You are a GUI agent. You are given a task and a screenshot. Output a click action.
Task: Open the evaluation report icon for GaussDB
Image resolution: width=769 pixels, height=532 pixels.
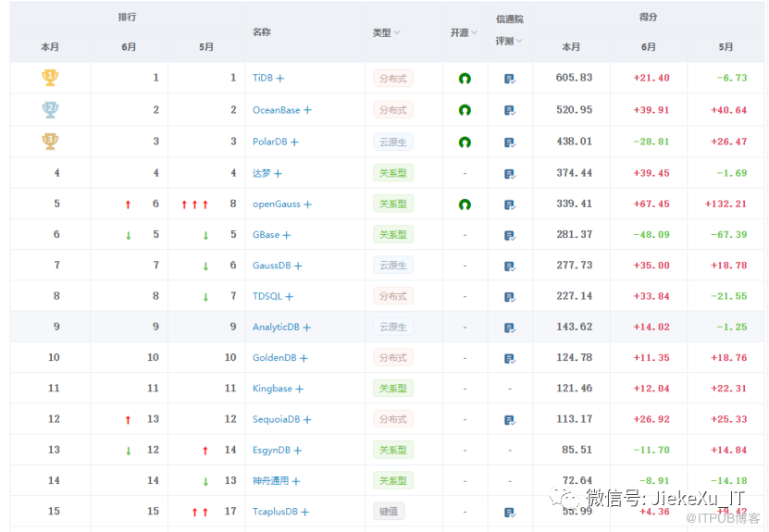(x=510, y=266)
